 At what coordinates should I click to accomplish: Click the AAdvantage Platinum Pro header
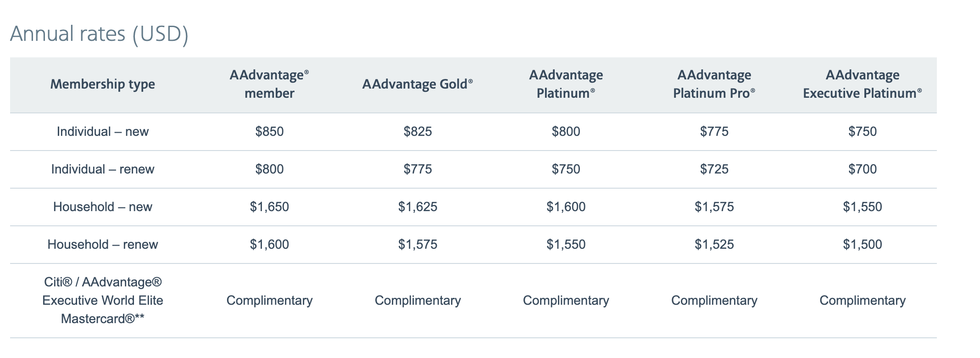point(714,84)
